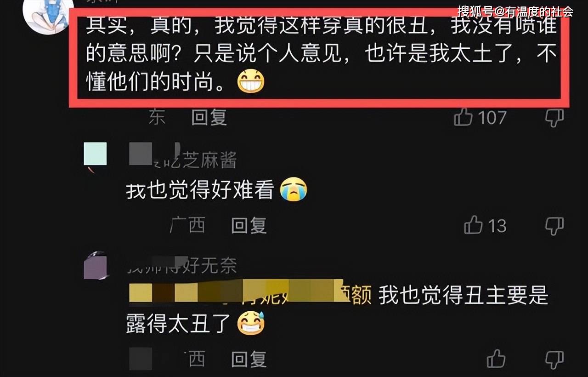Screen dimensions: 588x377
Task: Like the comment with 107 likes
Action: 463,118
